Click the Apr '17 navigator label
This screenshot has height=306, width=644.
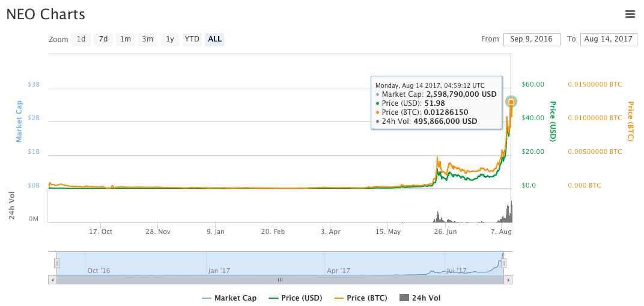pyautogui.click(x=339, y=271)
